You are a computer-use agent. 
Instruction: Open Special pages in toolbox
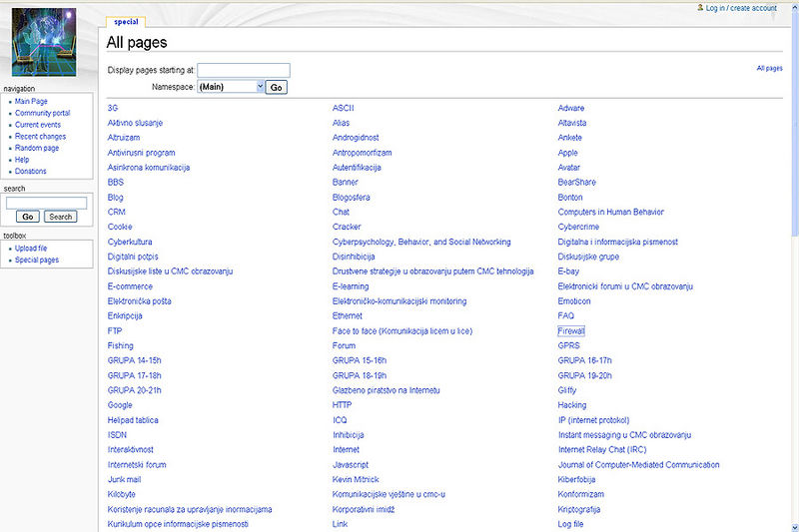pos(37,261)
